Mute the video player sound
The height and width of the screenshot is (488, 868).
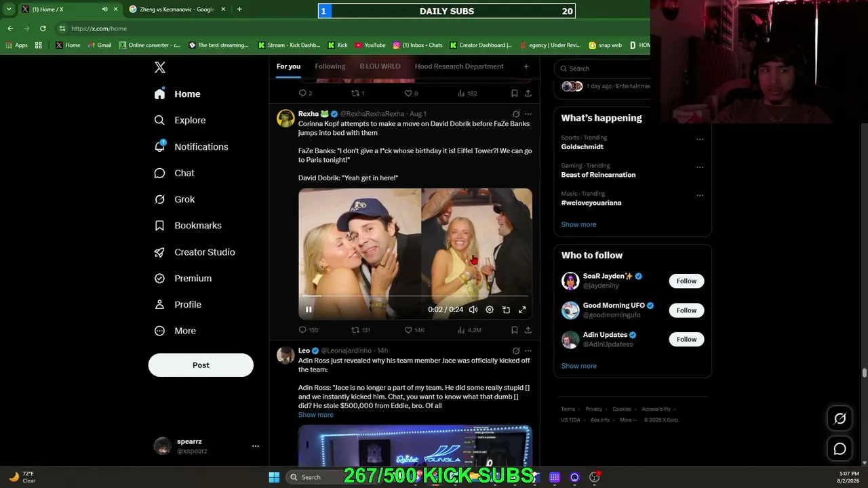coord(473,310)
